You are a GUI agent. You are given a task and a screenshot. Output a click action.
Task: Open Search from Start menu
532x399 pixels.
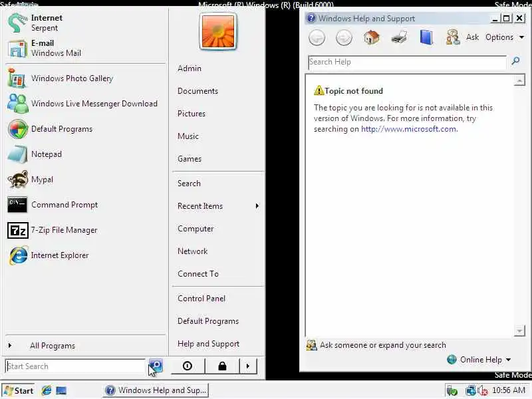click(189, 184)
